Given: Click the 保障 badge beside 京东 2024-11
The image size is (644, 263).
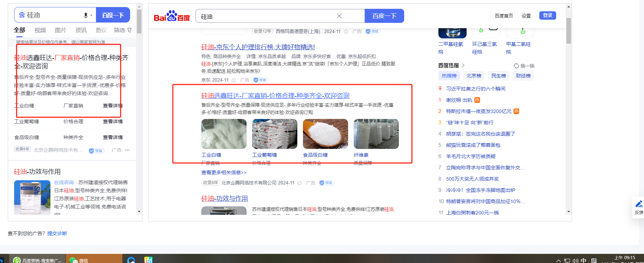Looking at the screenshot, I should 261,80.
